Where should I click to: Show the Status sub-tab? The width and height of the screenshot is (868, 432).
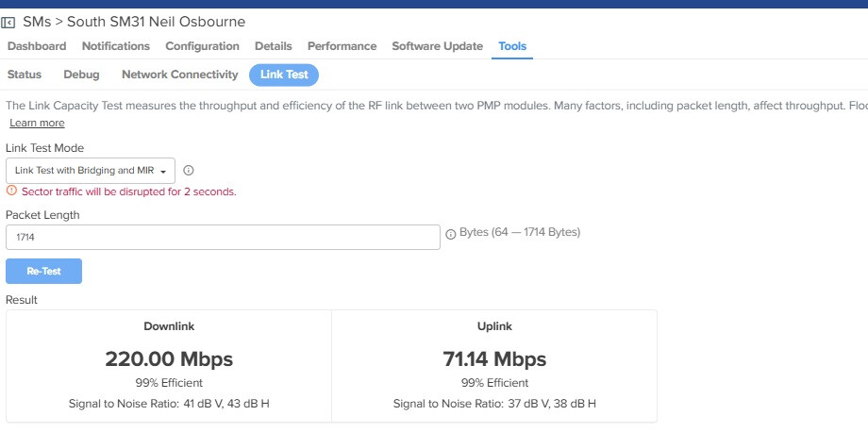click(x=25, y=75)
